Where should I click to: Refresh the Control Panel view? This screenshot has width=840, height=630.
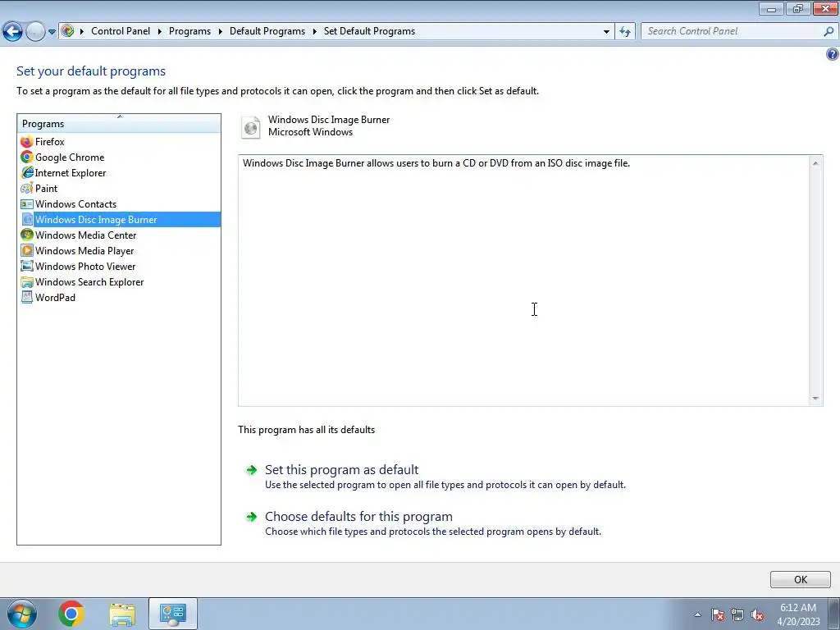click(x=625, y=32)
